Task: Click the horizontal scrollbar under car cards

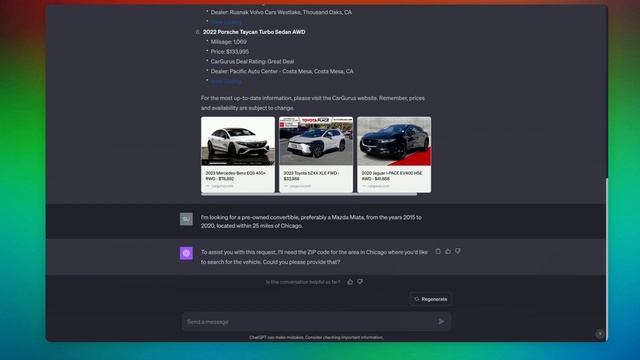Action: point(309,195)
